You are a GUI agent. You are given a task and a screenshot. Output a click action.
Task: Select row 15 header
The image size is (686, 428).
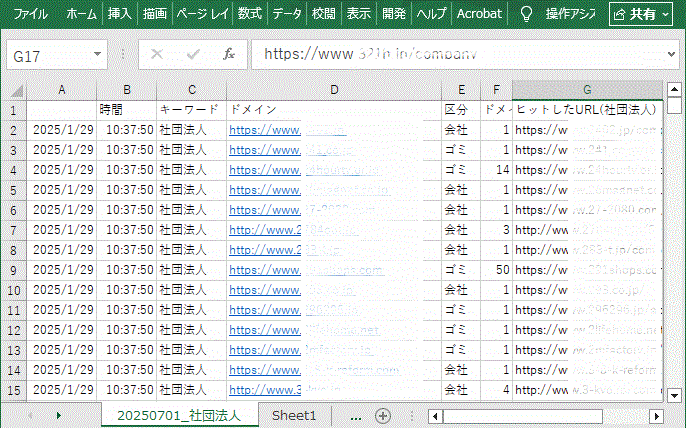point(14,390)
